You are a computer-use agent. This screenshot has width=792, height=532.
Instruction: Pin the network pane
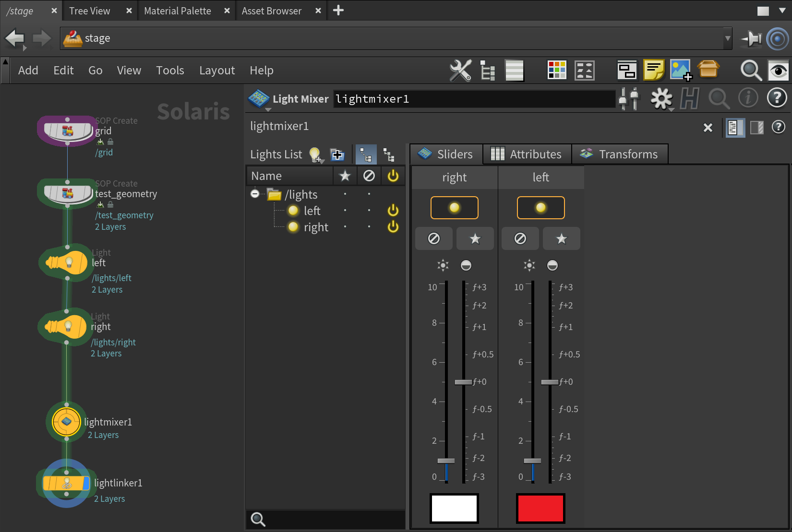(751, 38)
